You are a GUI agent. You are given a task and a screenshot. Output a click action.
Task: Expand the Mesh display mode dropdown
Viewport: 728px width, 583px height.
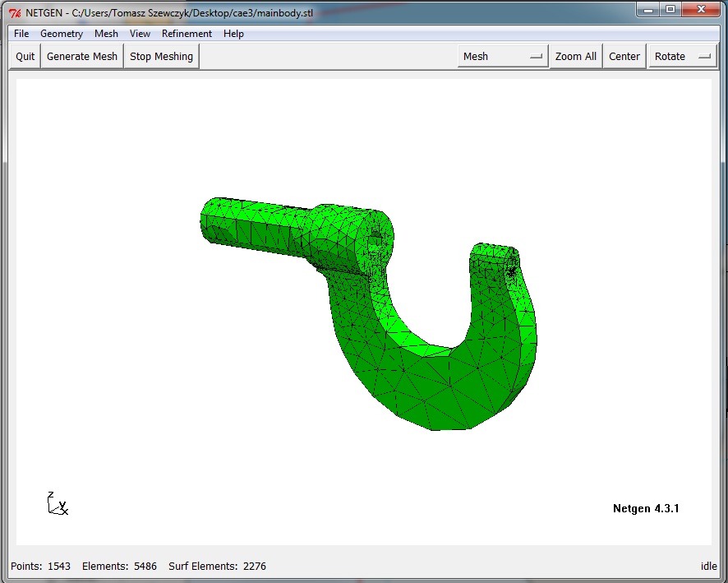[503, 56]
